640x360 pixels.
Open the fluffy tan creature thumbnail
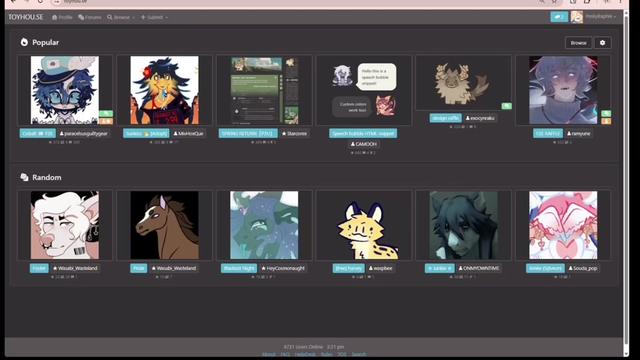463,83
